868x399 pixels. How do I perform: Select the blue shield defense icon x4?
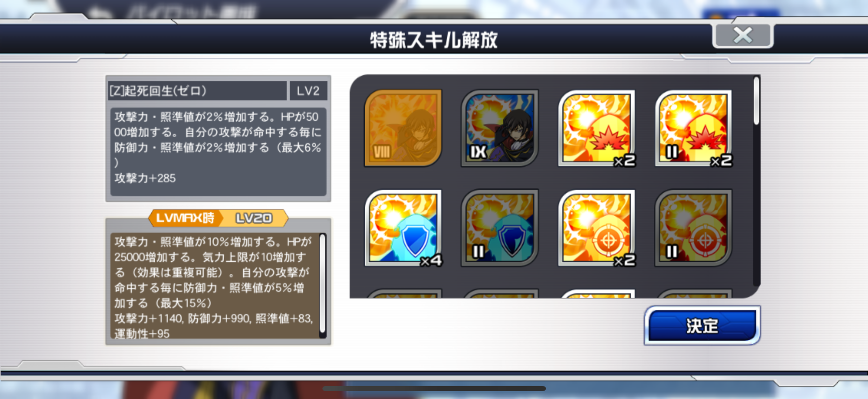pos(403,228)
